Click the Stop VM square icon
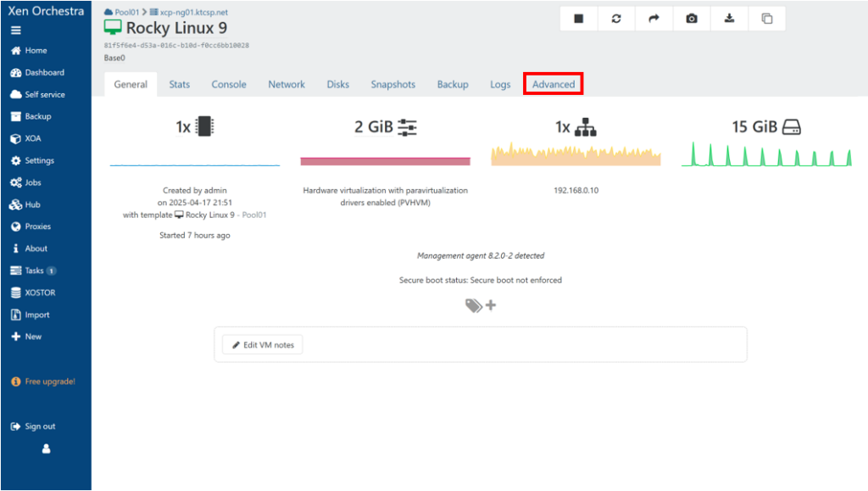Image resolution: width=868 pixels, height=491 pixels. pyautogui.click(x=579, y=19)
